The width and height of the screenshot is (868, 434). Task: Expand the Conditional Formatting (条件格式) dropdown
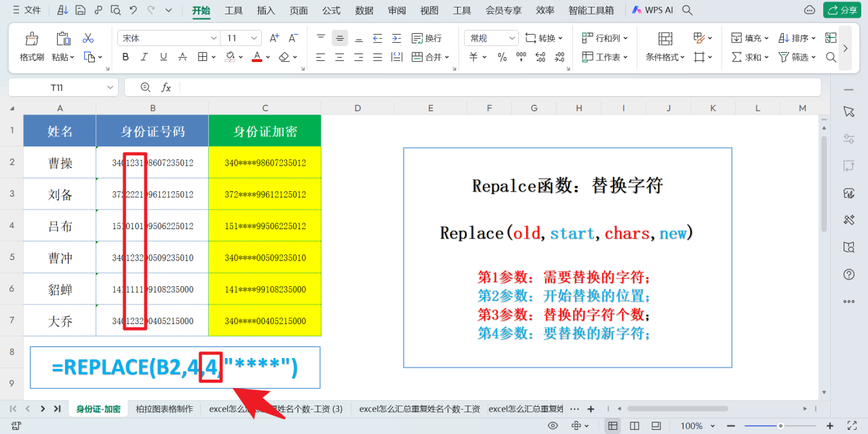pyautogui.click(x=682, y=58)
